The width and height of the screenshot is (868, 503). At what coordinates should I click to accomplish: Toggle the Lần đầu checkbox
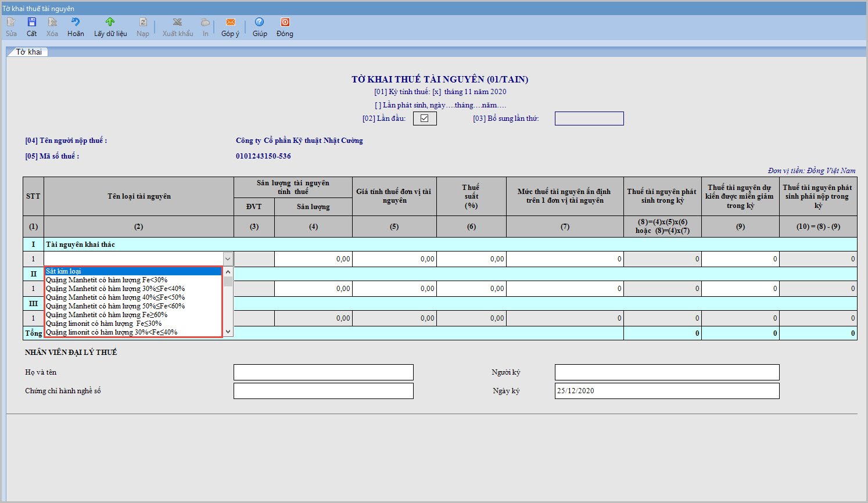[x=425, y=118]
